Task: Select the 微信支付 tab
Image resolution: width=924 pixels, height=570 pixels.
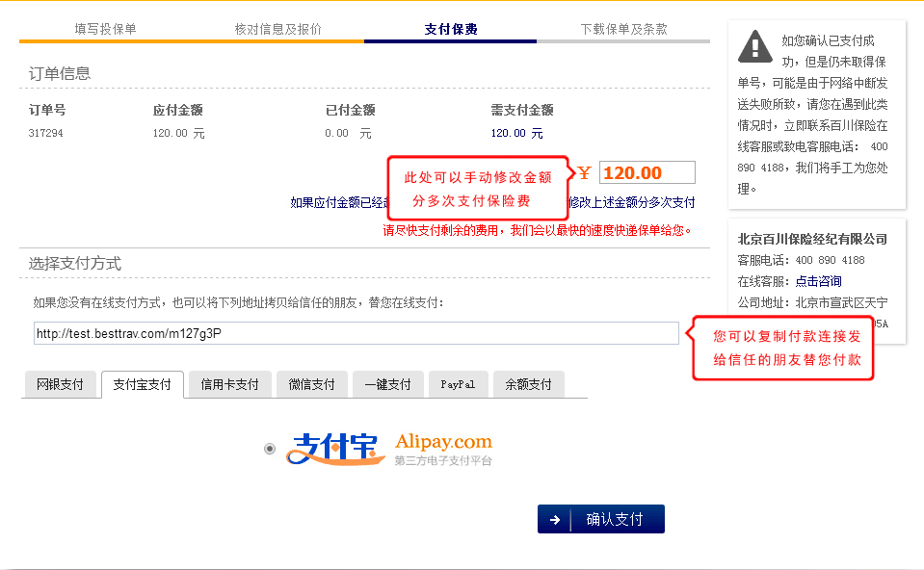Action: [311, 385]
